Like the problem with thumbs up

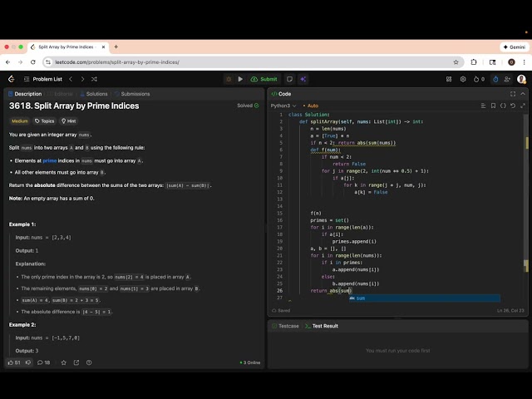point(12,362)
